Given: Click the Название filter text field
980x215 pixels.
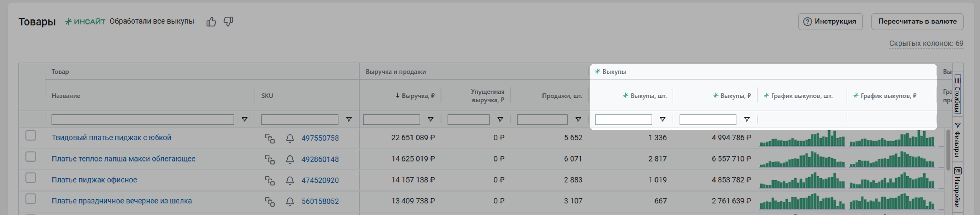Looking at the screenshot, I should click(x=143, y=119).
